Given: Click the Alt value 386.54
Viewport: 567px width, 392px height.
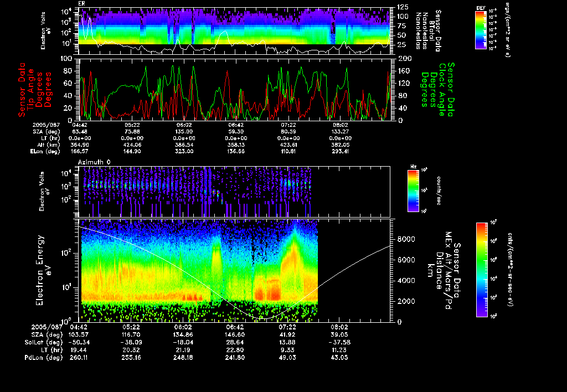Looking at the screenshot, I should [x=184, y=145].
